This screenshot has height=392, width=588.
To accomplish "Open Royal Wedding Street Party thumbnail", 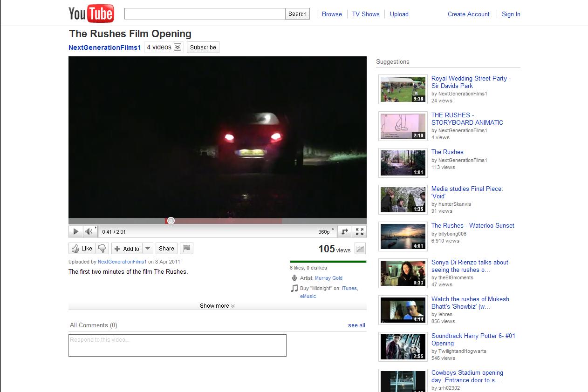I will (x=403, y=89).
